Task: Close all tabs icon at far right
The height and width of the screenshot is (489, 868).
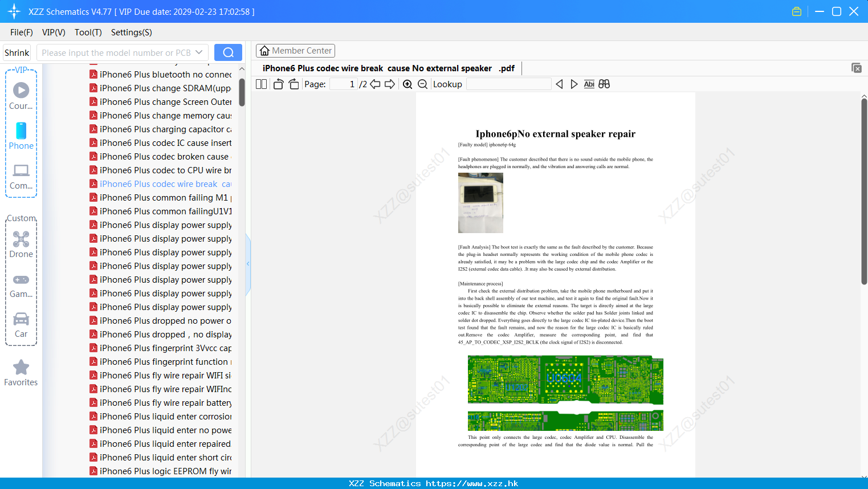Action: pos(856,68)
